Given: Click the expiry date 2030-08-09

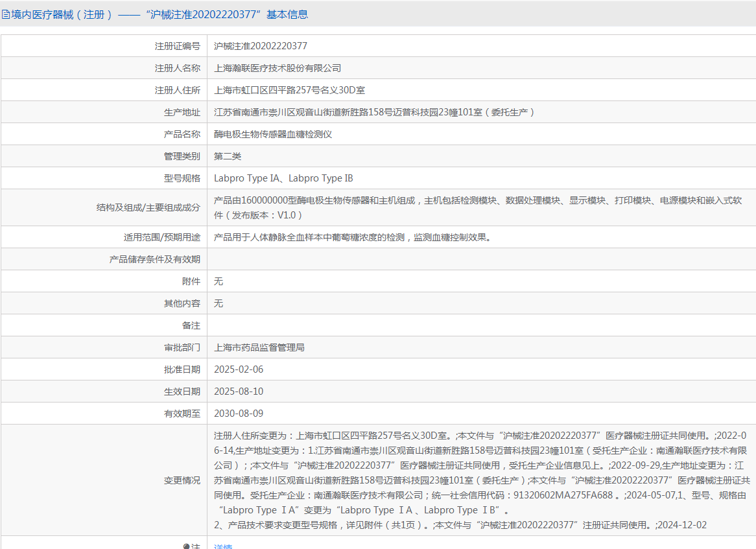Looking at the screenshot, I should pyautogui.click(x=239, y=414).
